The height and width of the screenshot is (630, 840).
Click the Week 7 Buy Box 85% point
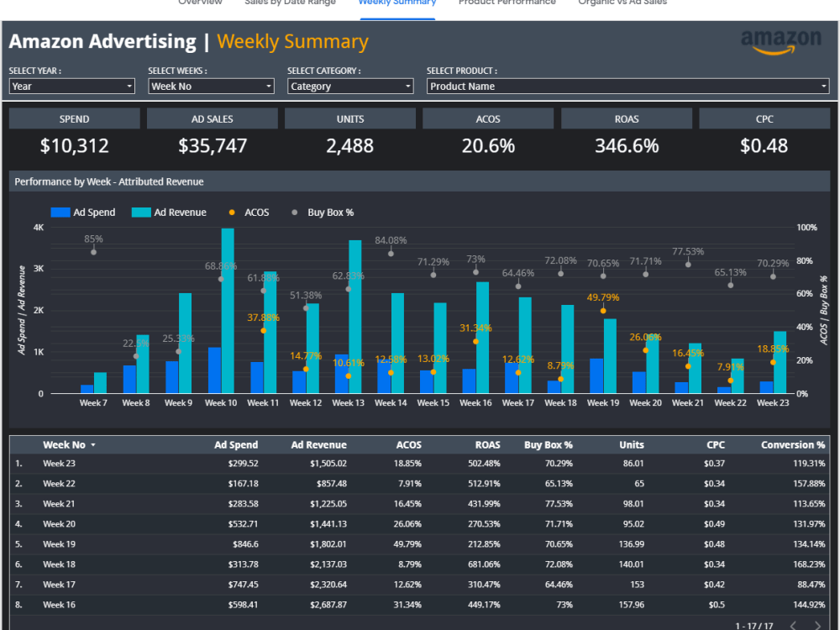94,252
